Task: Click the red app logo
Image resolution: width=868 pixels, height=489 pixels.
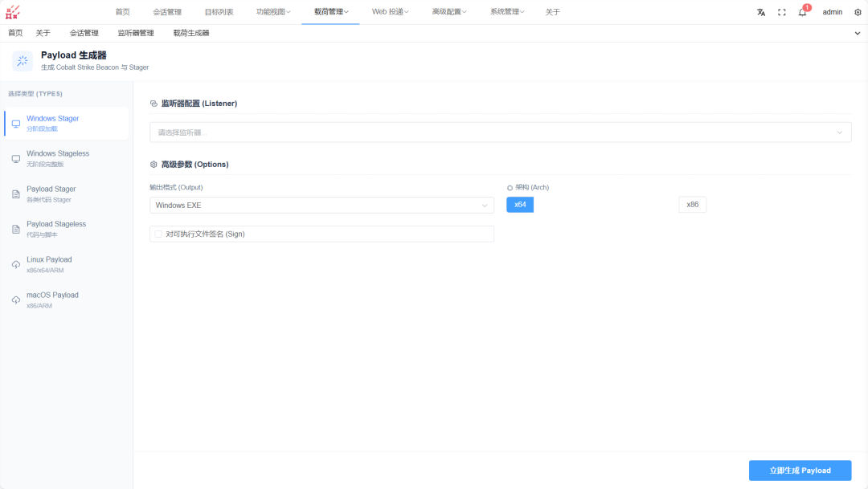Action: pyautogui.click(x=13, y=12)
